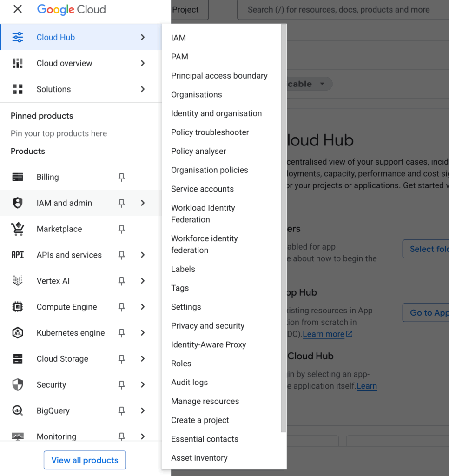Image resolution: width=449 pixels, height=476 pixels.
Task: Open the Project picker button
Action: (x=190, y=10)
